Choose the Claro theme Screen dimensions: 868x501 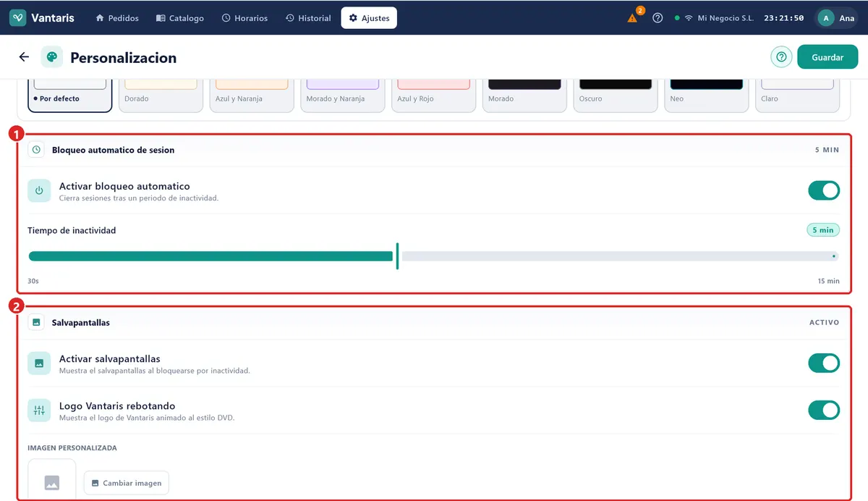point(798,94)
